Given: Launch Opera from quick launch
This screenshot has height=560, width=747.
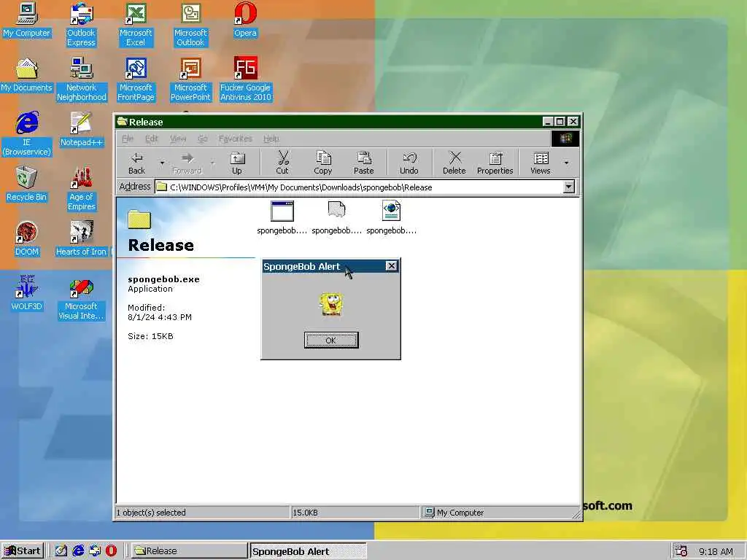Looking at the screenshot, I should click(x=111, y=551).
